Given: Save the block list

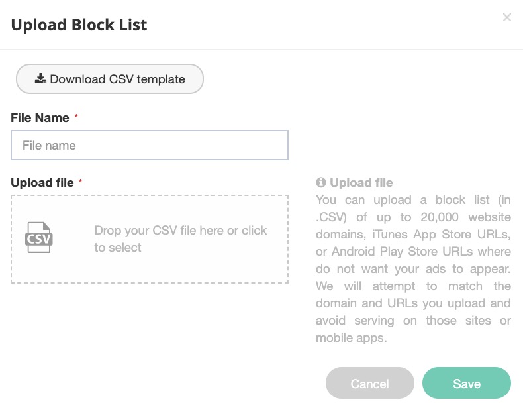Looking at the screenshot, I should pyautogui.click(x=466, y=384).
